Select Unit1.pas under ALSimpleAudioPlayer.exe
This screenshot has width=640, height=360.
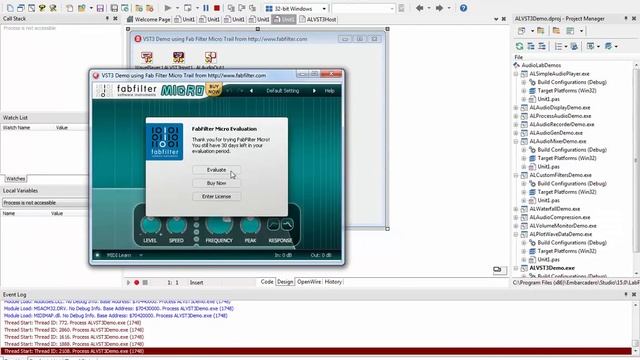point(549,99)
